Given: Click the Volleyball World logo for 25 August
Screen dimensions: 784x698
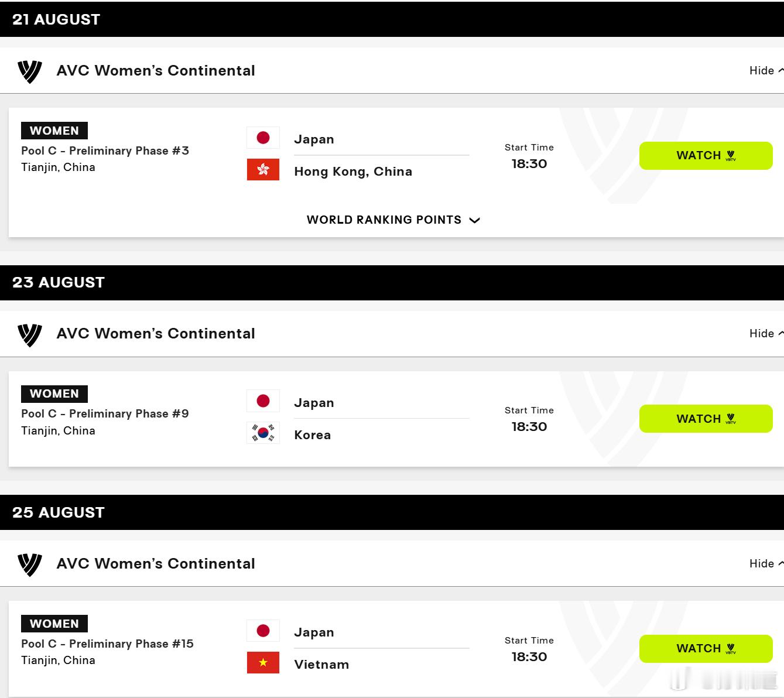Looking at the screenshot, I should (x=30, y=564).
